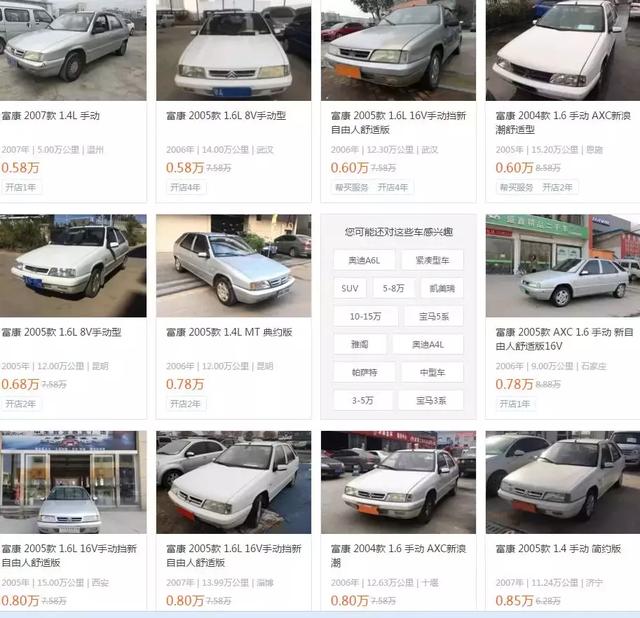Choose the SUV tag in the suggestions

coord(350,288)
